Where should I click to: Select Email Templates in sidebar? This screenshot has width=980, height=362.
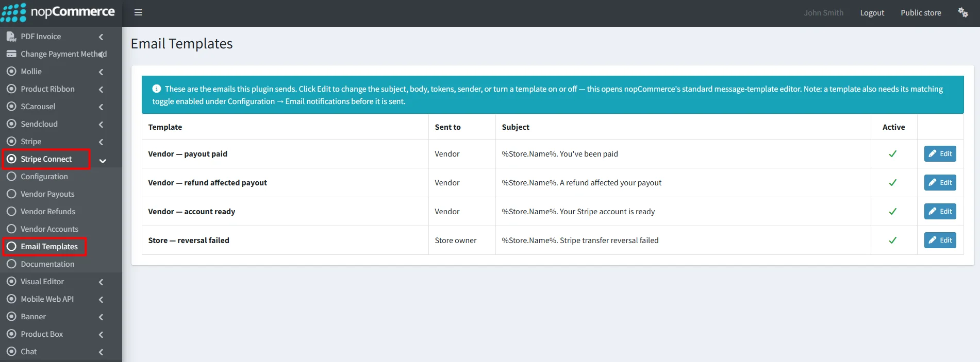[x=61, y=247]
